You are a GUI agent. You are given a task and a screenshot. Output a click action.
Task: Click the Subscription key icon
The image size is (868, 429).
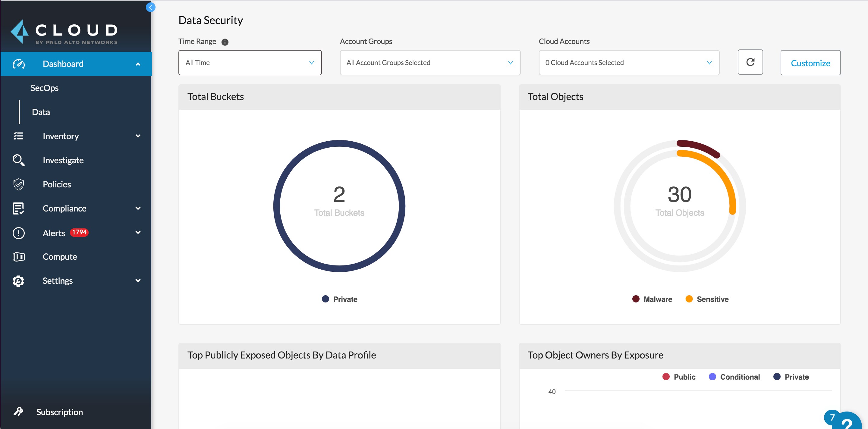point(18,412)
